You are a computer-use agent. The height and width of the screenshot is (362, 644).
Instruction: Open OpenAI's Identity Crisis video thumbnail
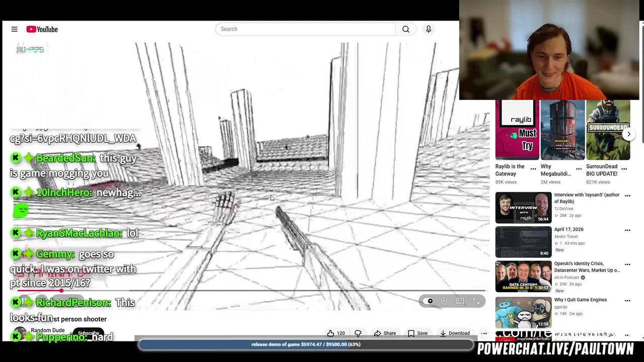(x=523, y=276)
